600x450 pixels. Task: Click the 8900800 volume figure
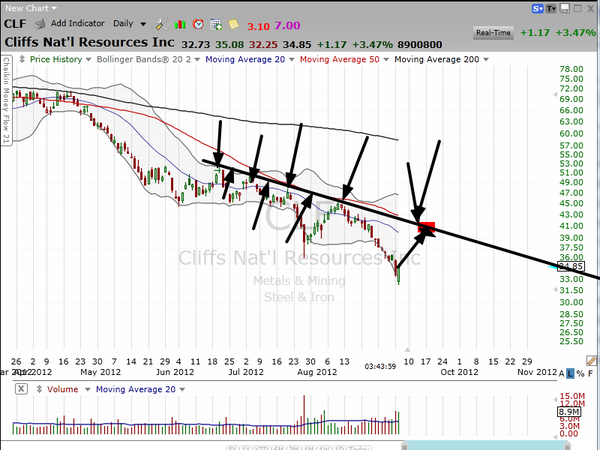coord(420,45)
